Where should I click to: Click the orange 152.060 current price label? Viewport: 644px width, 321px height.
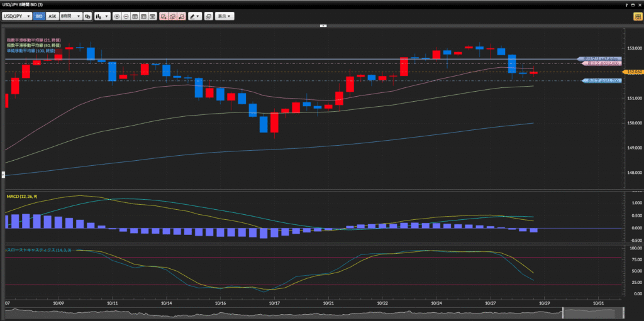(633, 72)
